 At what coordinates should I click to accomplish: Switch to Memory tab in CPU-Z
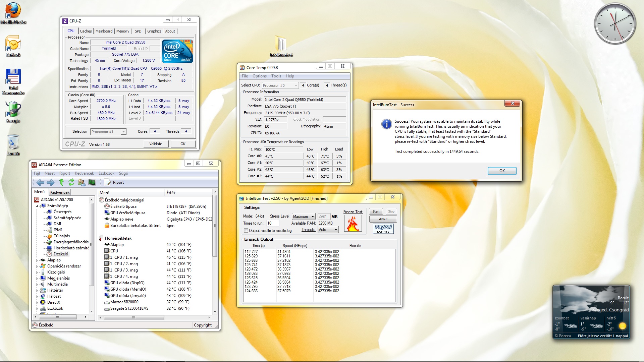coord(123,31)
